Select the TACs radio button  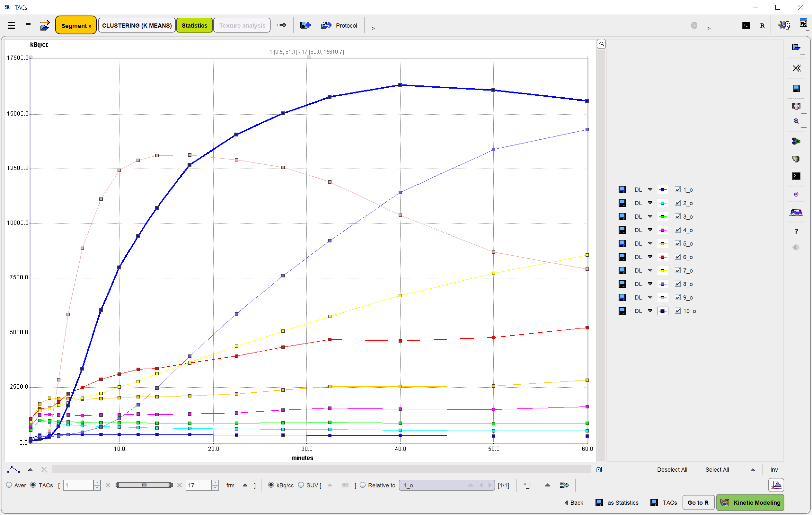(33, 485)
